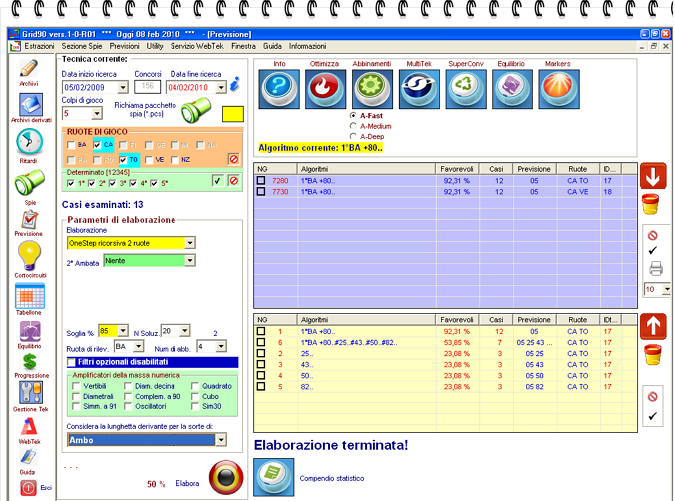The height and width of the screenshot is (501, 675).
Task: Open the Archivi sidebar icon
Action: (x=29, y=70)
